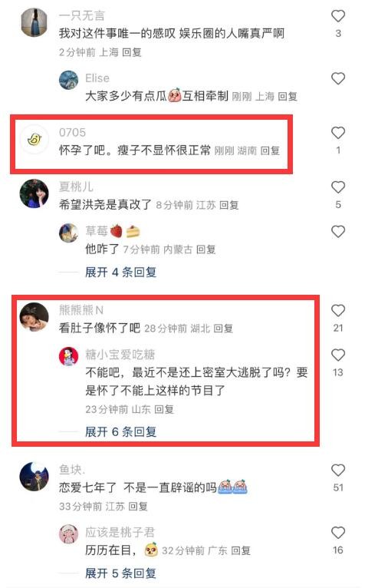This screenshot has width=378, height=588.
Task: Like the comment by 一只无言
Action: pyautogui.click(x=338, y=16)
